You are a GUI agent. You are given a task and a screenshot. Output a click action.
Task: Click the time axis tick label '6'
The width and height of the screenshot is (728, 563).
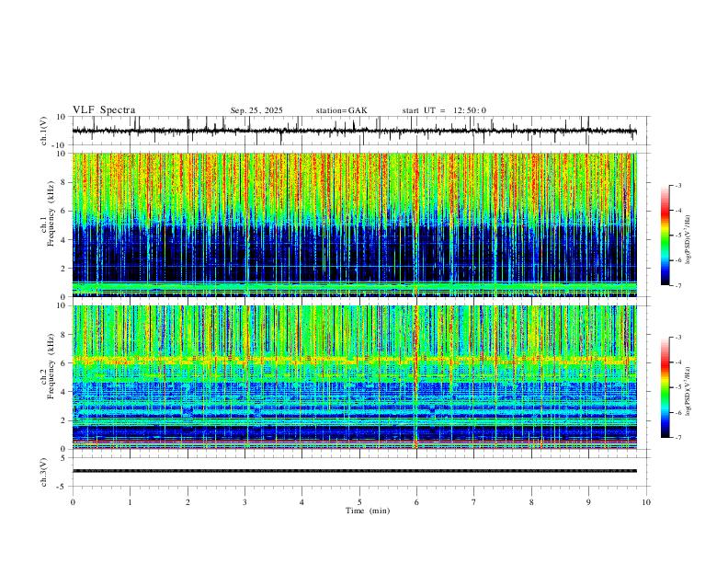(416, 502)
